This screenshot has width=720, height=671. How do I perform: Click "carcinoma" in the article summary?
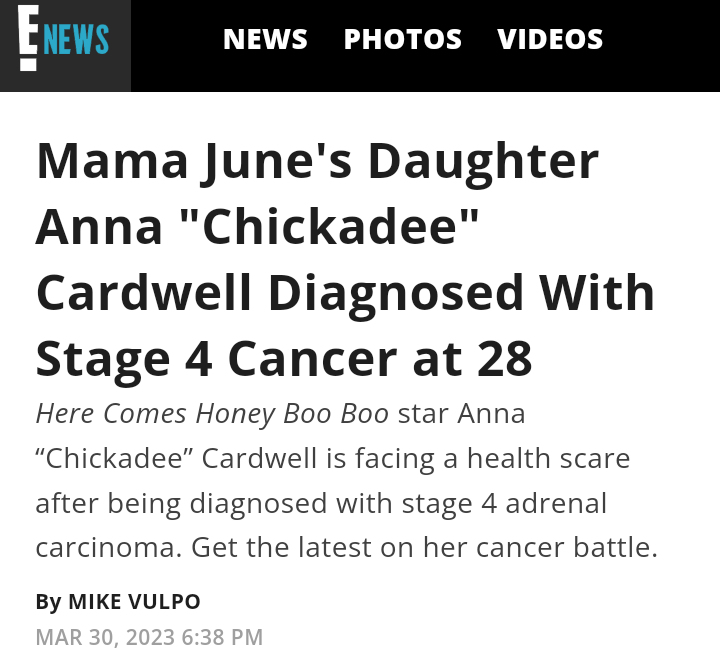click(x=106, y=548)
